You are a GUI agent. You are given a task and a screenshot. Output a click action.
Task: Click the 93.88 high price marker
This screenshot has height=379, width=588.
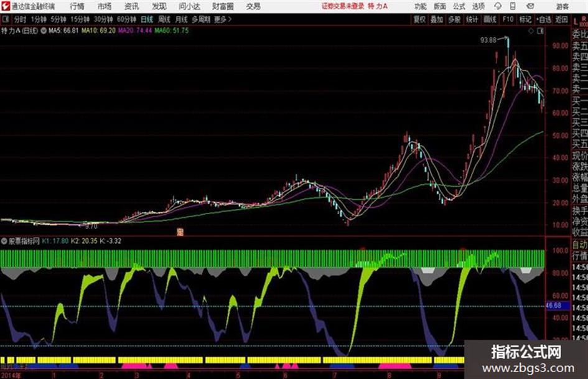488,40
